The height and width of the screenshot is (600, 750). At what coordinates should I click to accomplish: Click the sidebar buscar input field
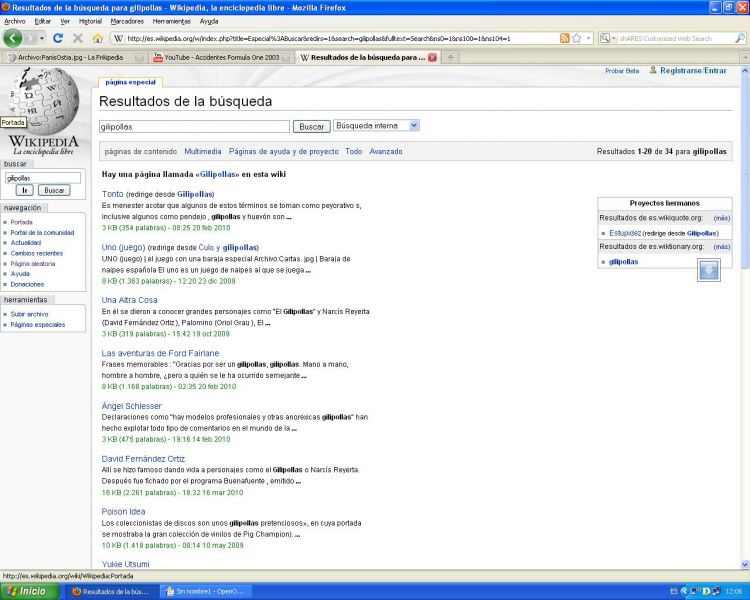point(43,178)
